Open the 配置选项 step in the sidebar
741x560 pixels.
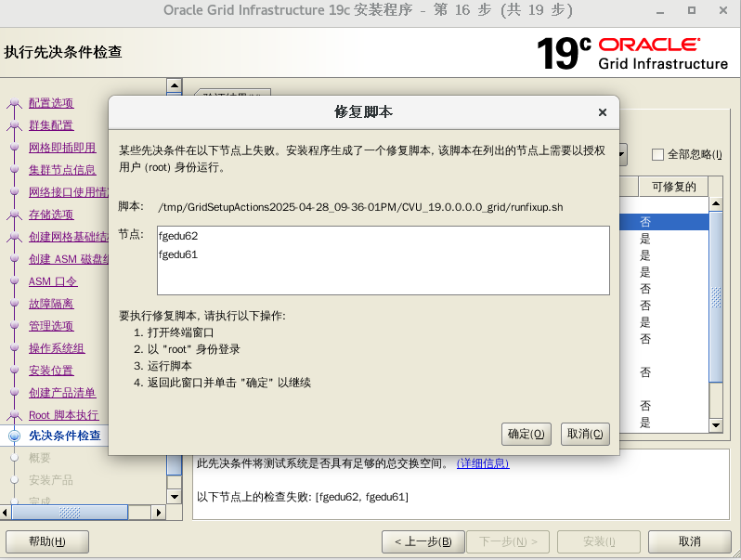pyautogui.click(x=51, y=103)
